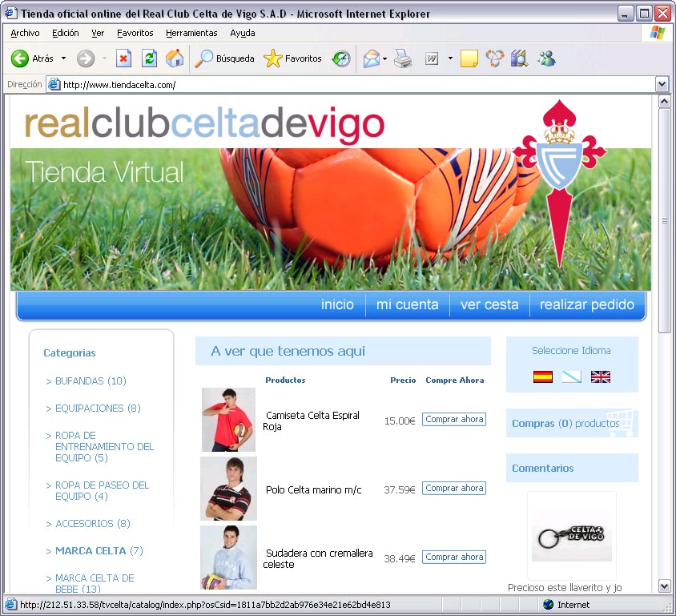676x616 pixels.
Task: Open Polo Celta marino m/c product link
Action: pos(313,489)
